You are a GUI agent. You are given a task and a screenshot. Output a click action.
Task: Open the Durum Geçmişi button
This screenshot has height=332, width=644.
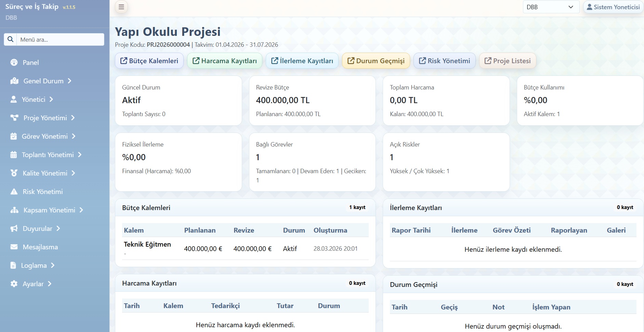pyautogui.click(x=376, y=61)
